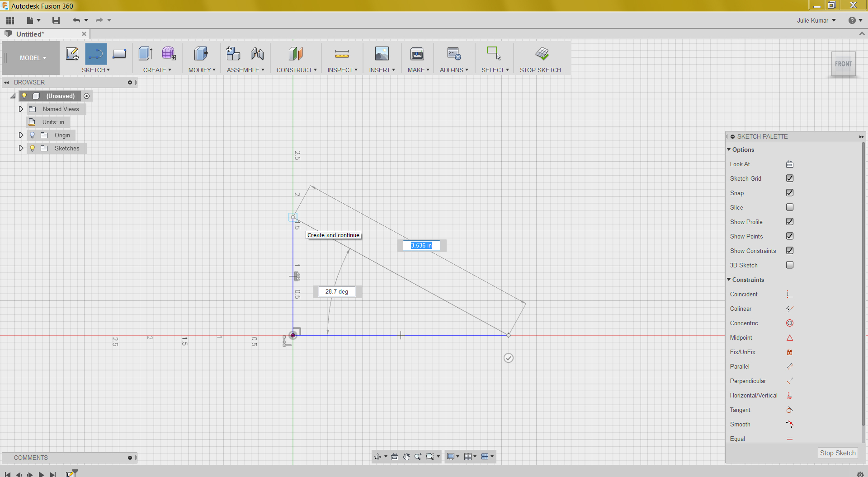The width and height of the screenshot is (868, 477).
Task: Apply the Parallel constraint icon
Action: click(790, 366)
